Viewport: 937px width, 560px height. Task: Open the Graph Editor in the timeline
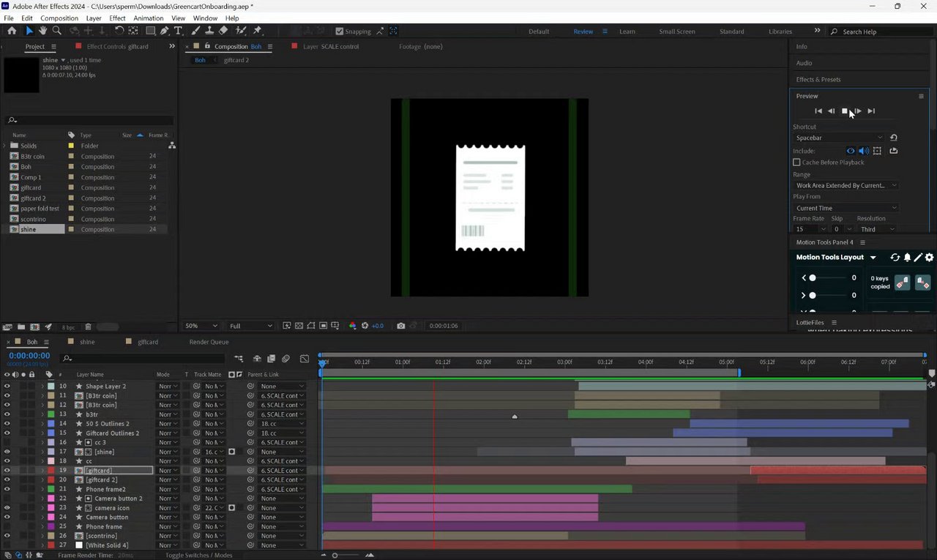tap(305, 359)
